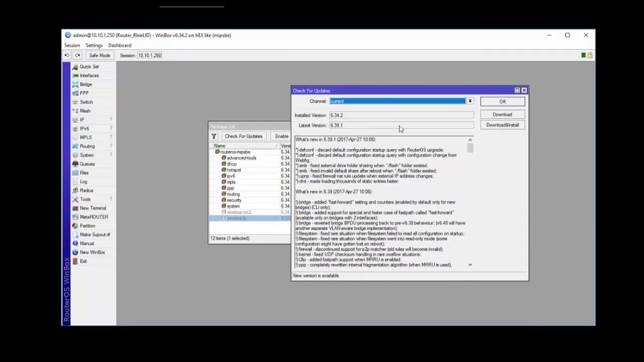Click the Undo arrow in toolbar
Viewport: 644px width, 362px height.
coord(67,55)
